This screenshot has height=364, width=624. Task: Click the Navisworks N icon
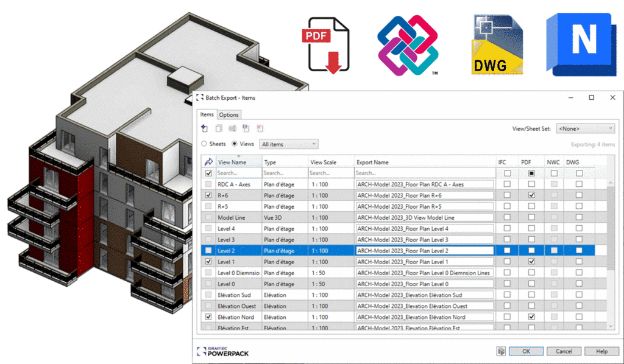click(581, 44)
